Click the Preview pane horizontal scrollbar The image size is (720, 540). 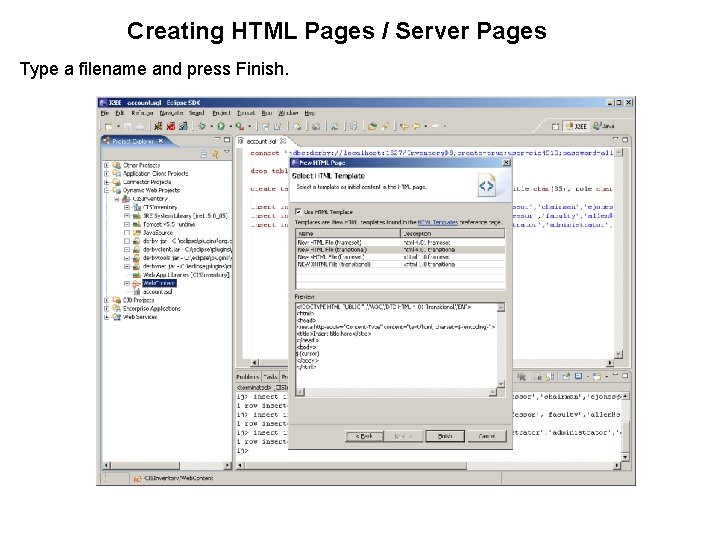pyautogui.click(x=396, y=392)
